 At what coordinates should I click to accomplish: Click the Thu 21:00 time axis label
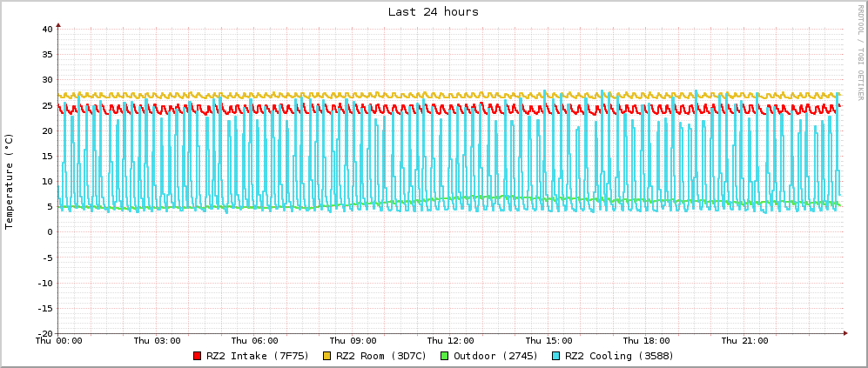pyautogui.click(x=744, y=341)
